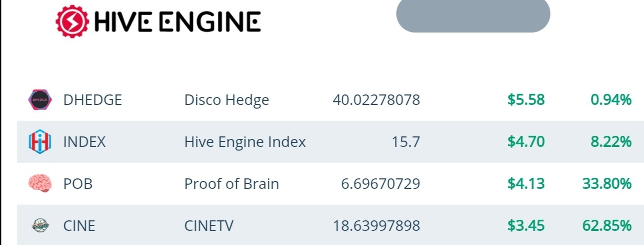
Task: Click the Disco Hedge token name
Action: [226, 100]
